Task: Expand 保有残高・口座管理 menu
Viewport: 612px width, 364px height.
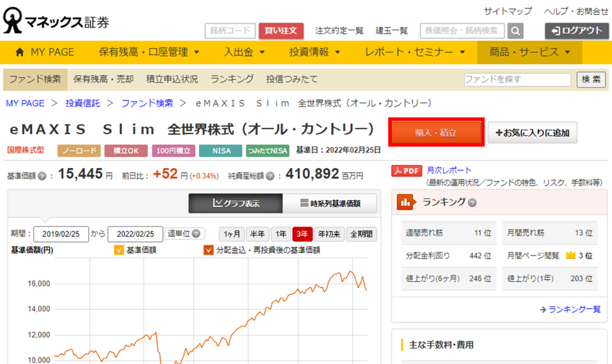Action: 149,52
